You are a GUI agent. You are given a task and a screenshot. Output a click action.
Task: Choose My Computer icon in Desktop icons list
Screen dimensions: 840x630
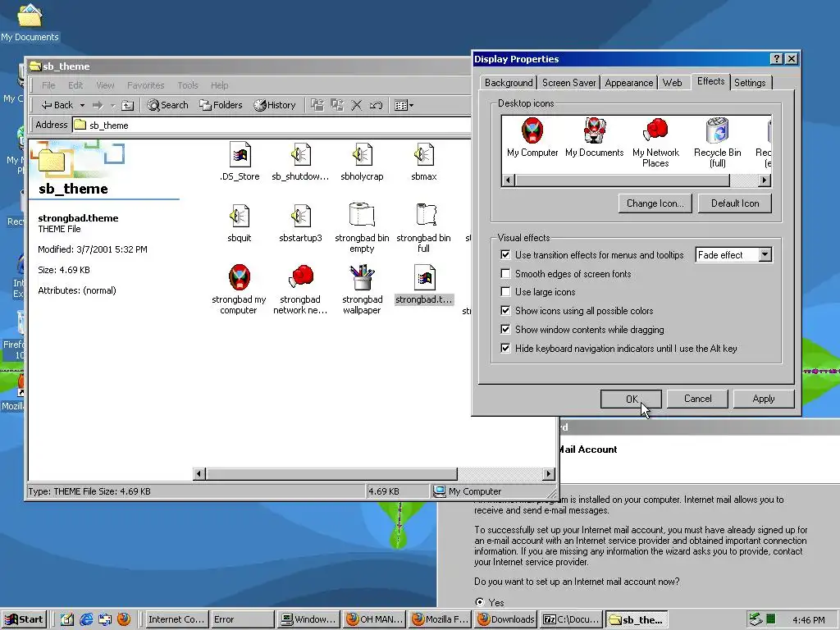[x=532, y=131]
